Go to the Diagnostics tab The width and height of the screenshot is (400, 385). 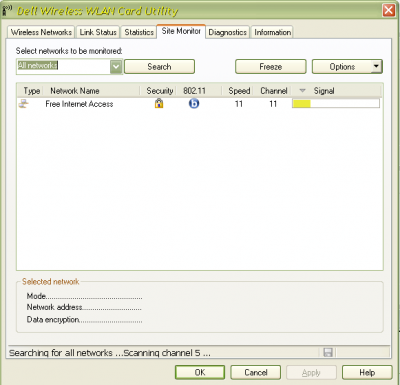point(227,32)
